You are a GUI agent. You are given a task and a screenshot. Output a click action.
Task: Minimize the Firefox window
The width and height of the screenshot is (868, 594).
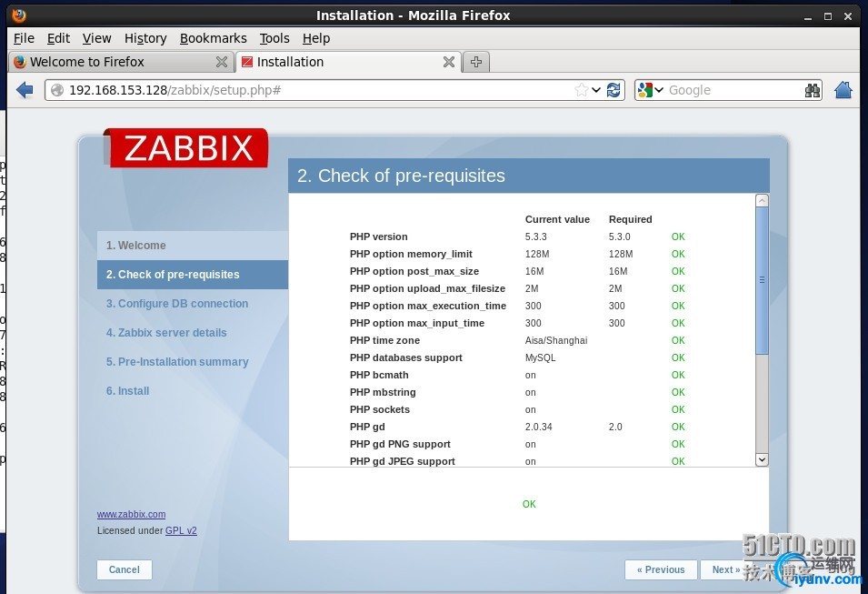coord(808,16)
